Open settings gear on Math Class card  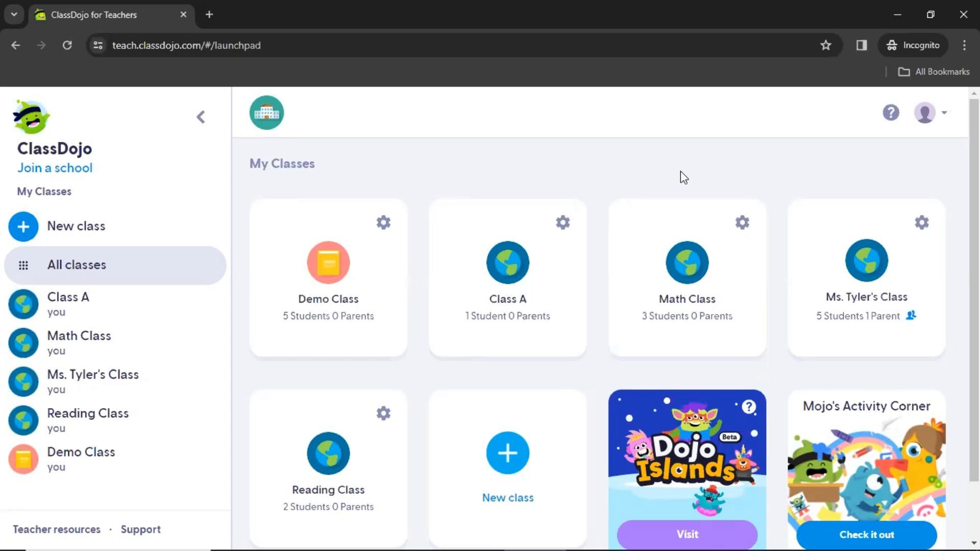742,222
